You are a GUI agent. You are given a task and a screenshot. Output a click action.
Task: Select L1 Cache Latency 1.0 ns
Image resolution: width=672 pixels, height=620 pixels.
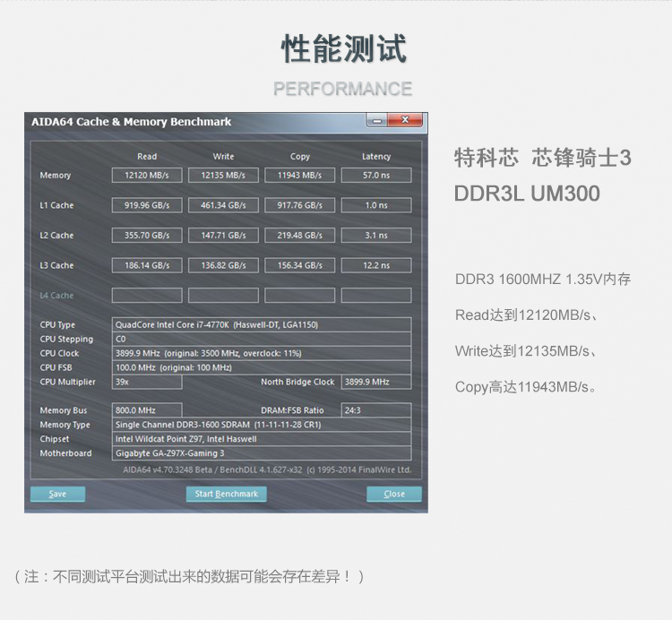click(376, 205)
